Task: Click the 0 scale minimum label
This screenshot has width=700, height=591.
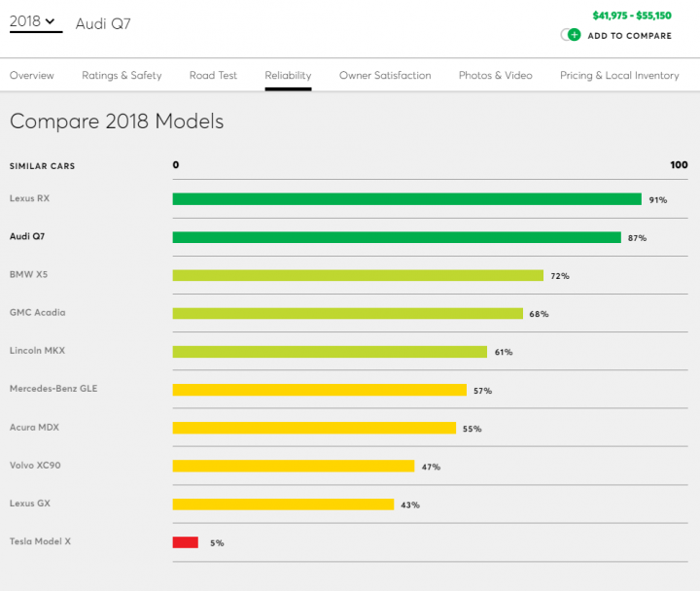Action: (176, 164)
